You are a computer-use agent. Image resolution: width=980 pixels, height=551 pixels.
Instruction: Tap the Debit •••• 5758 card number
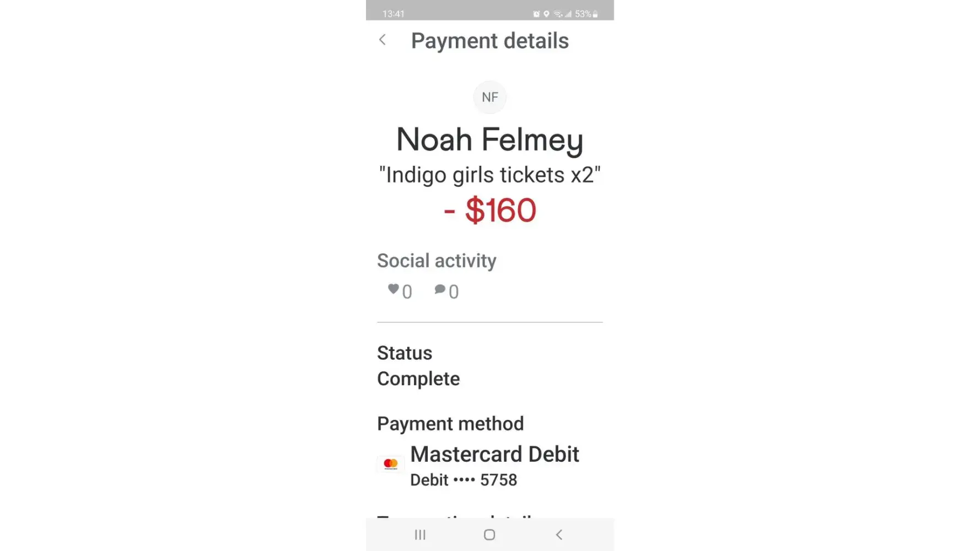tap(464, 480)
